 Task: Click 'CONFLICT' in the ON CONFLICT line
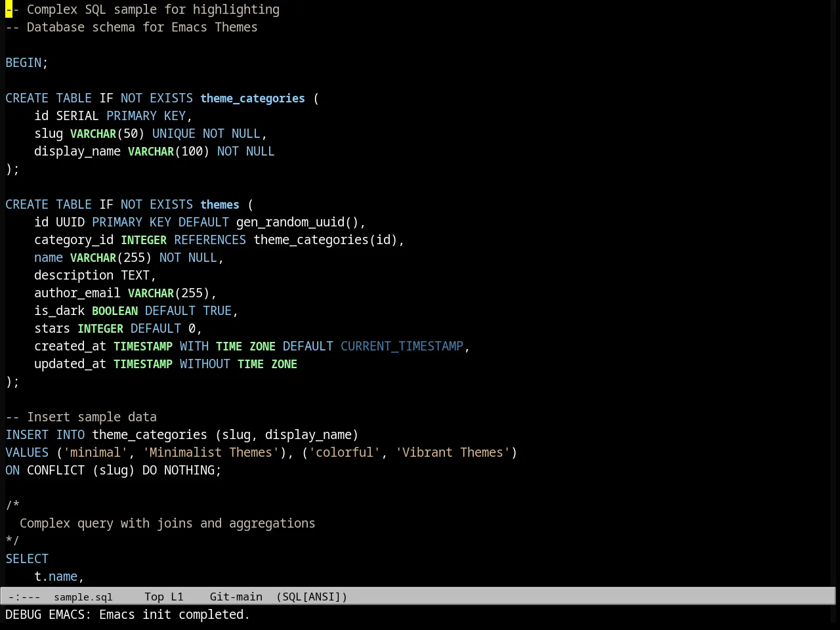pos(56,470)
